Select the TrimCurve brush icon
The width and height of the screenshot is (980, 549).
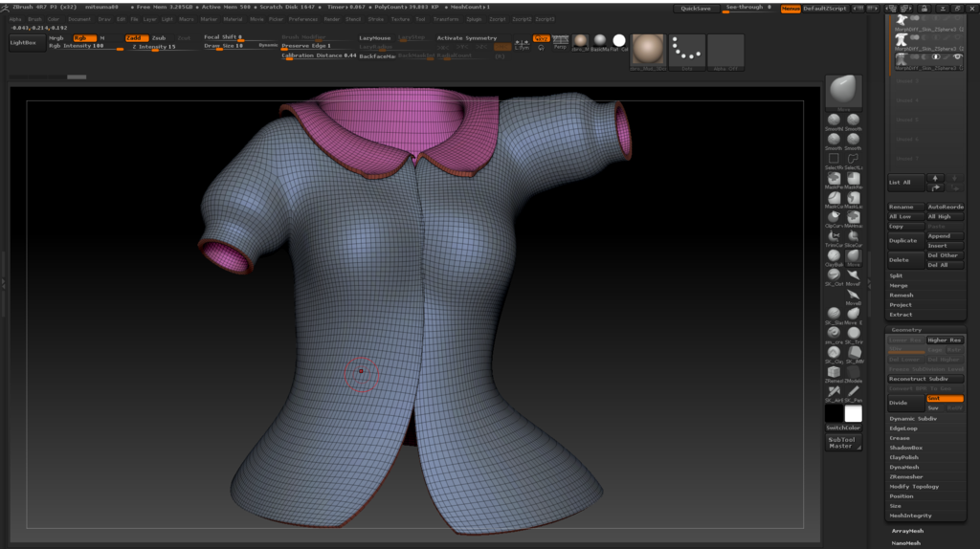click(x=834, y=237)
